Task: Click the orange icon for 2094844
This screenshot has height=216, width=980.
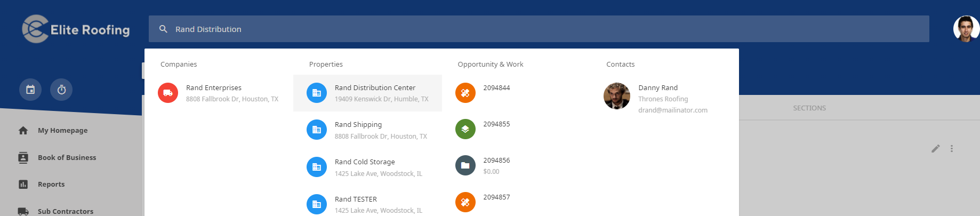Action: click(x=465, y=93)
